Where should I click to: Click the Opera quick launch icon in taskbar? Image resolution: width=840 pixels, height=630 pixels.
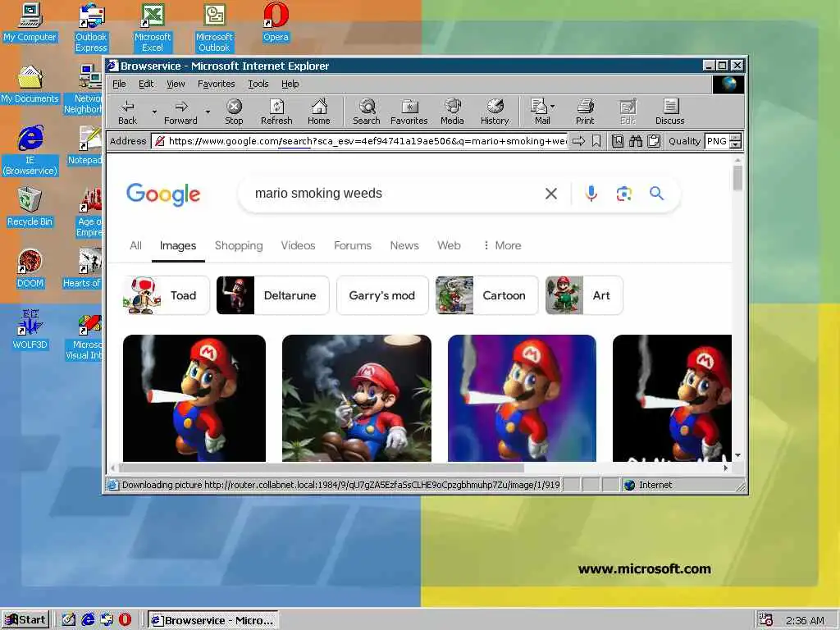tap(125, 619)
